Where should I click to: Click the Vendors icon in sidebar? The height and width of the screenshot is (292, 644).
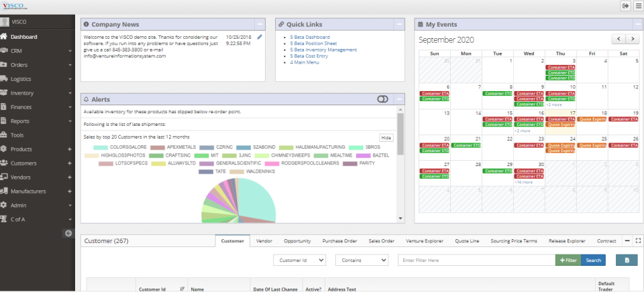tap(4, 177)
